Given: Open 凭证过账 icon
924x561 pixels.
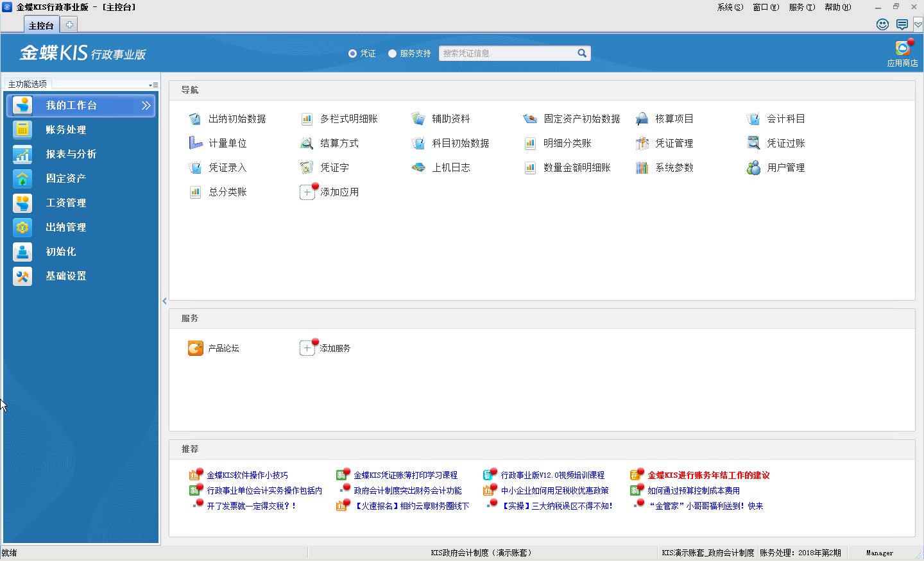Looking at the screenshot, I should pyautogui.click(x=753, y=143).
